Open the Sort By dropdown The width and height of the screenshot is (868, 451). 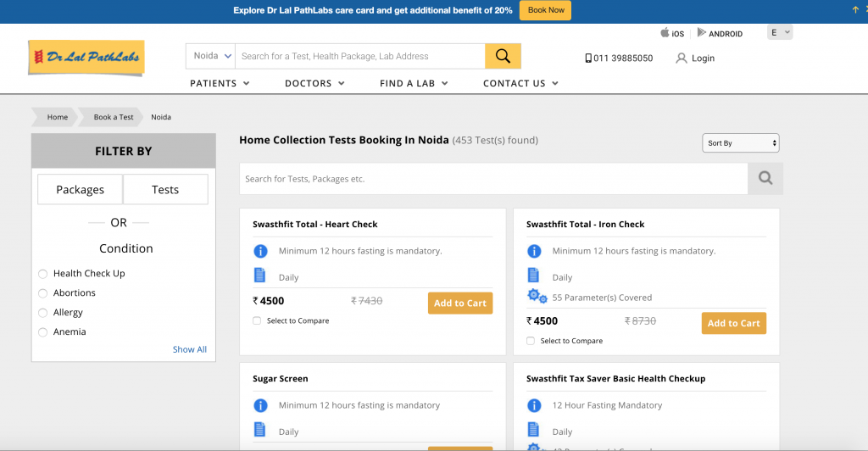coord(740,142)
